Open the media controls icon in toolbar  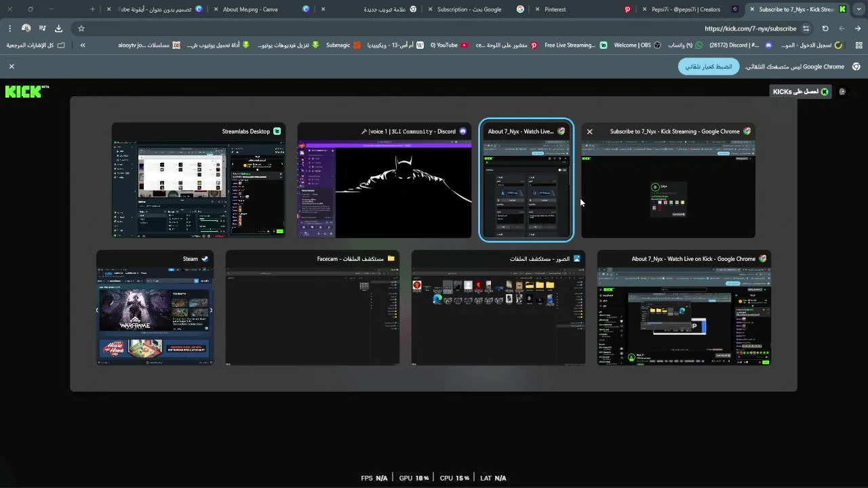click(x=42, y=28)
